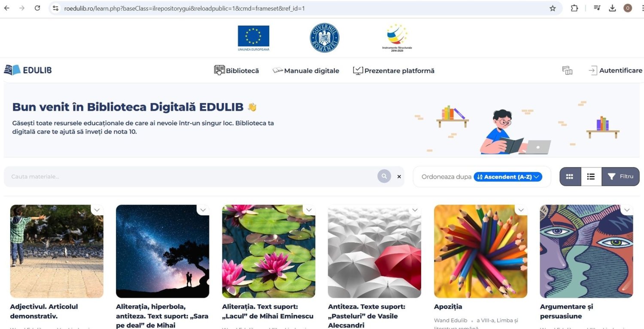Open Manuale digitale menu item

tap(306, 70)
